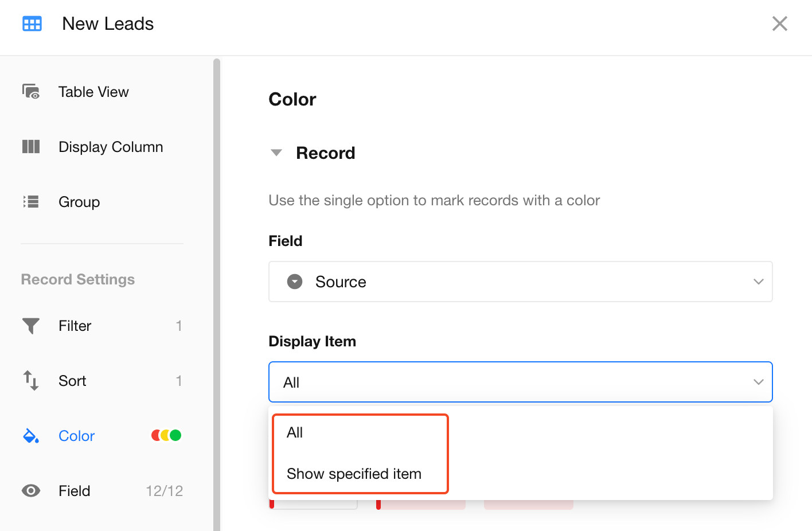Click the Filter funnel icon
Viewport: 812px width, 531px height.
click(x=31, y=326)
